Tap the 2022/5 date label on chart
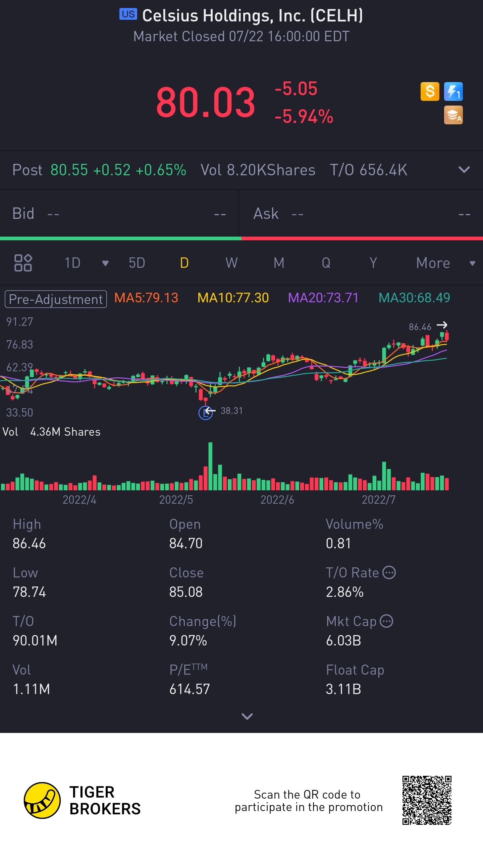483x868 pixels. pos(176,500)
